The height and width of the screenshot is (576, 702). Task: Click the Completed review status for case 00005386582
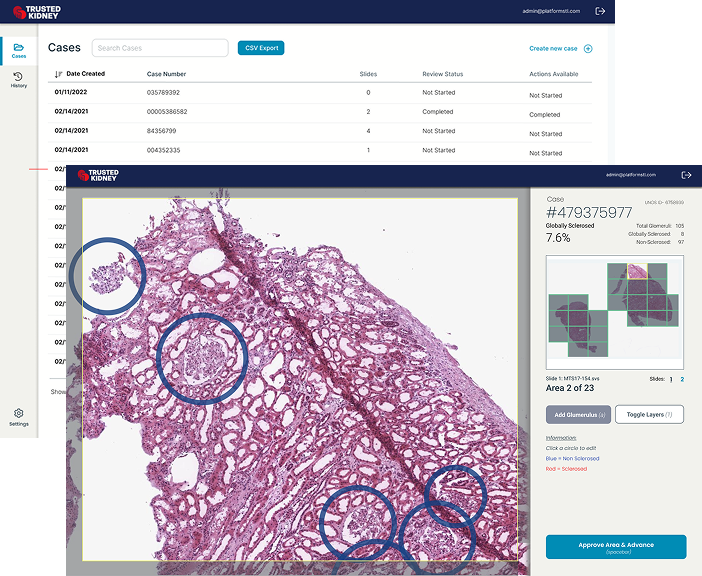click(437, 112)
